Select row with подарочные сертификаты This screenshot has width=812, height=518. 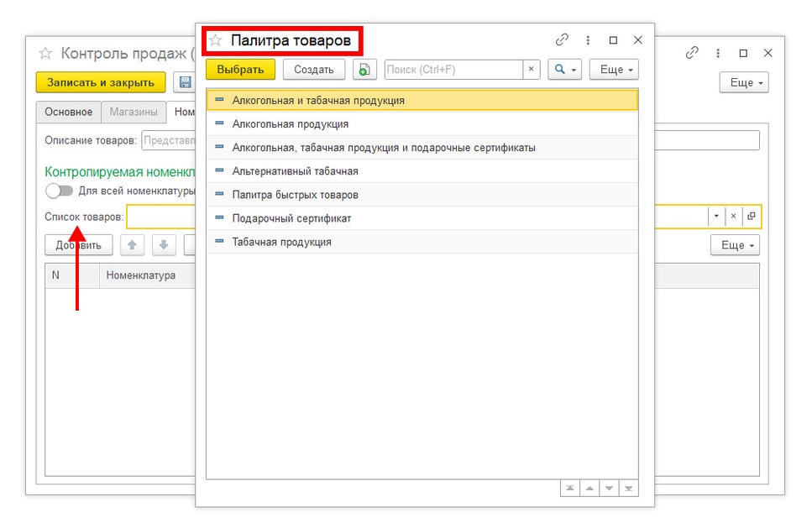pos(422,148)
